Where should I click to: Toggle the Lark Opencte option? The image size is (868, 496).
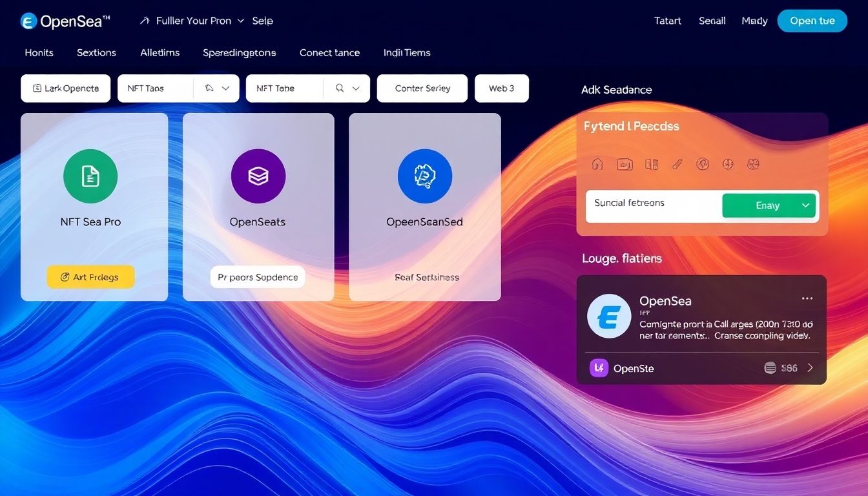click(x=65, y=88)
